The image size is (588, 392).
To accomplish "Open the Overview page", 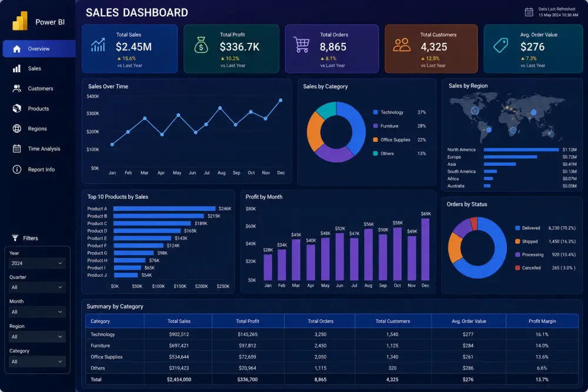I will coord(39,49).
